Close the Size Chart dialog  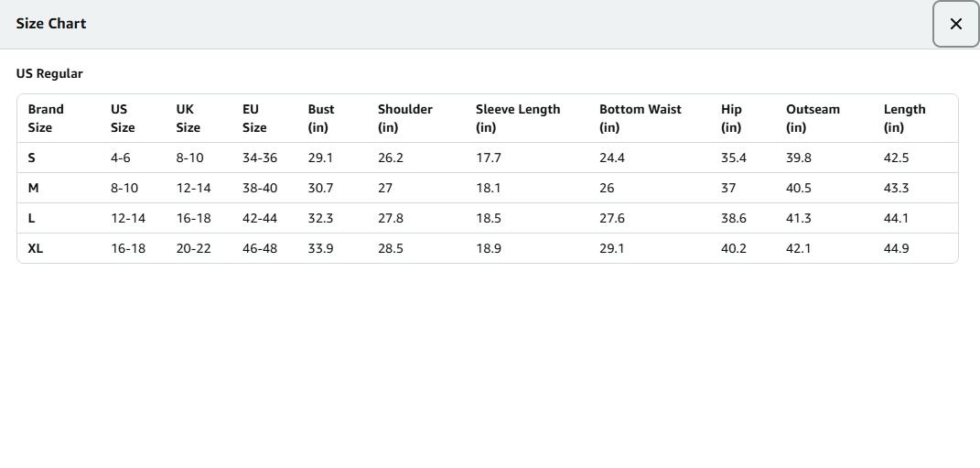point(955,25)
